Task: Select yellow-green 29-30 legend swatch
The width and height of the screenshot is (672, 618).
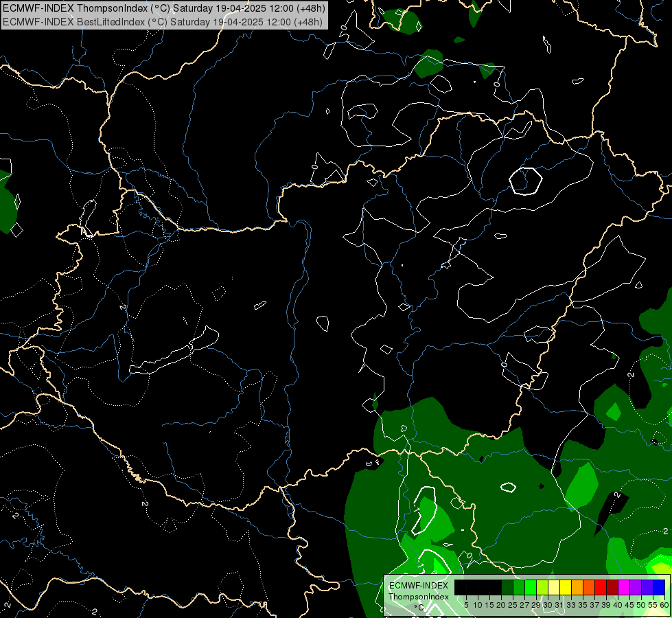Action: pyautogui.click(x=542, y=587)
